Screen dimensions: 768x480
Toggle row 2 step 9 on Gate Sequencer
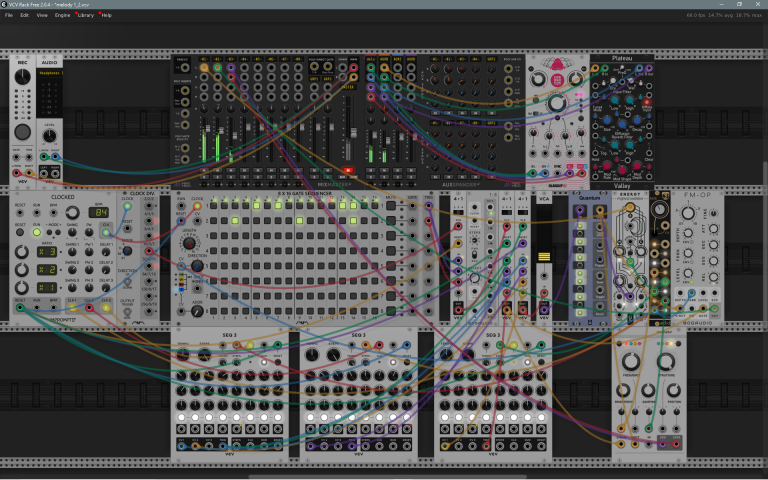pyautogui.click(x=299, y=221)
